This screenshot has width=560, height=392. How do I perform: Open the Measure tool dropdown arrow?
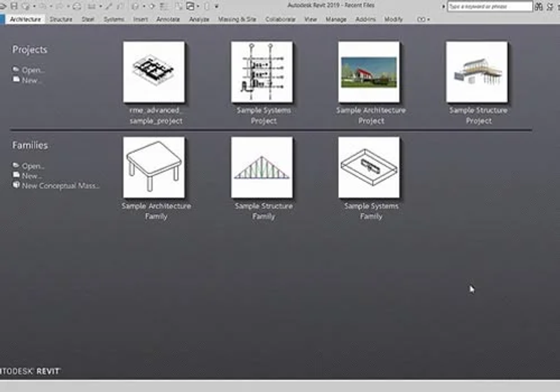coord(101,6)
